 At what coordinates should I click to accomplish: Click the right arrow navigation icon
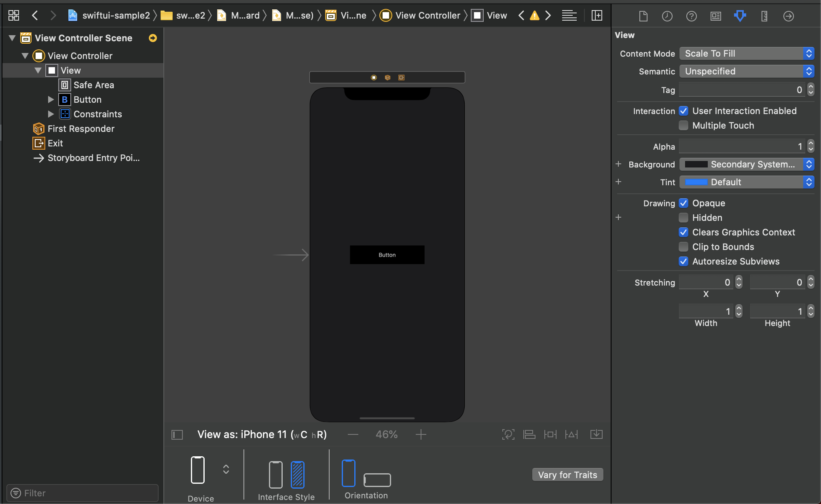(53, 15)
